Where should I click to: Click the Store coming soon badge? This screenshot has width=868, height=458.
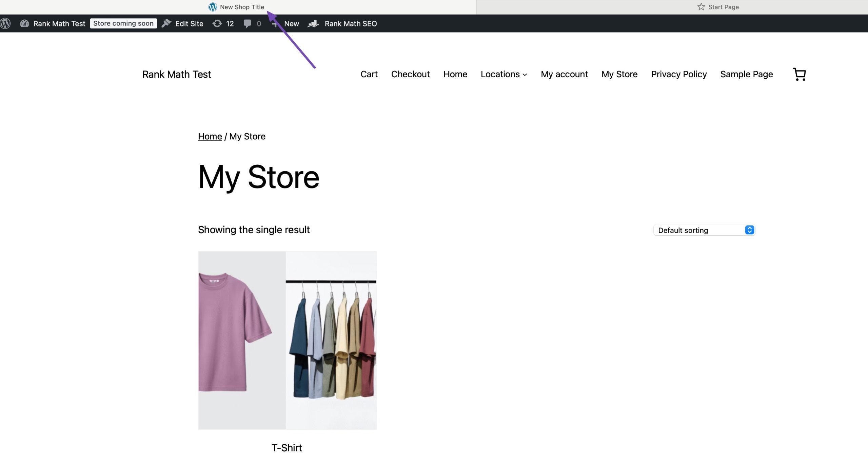(123, 23)
